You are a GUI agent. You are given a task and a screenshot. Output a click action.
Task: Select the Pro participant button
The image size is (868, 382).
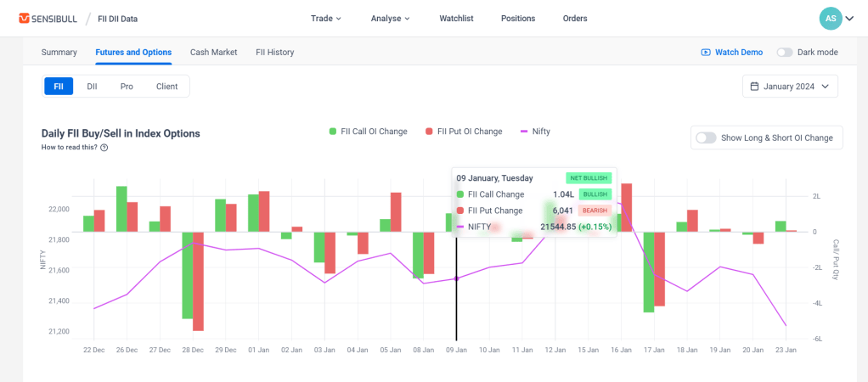click(127, 87)
